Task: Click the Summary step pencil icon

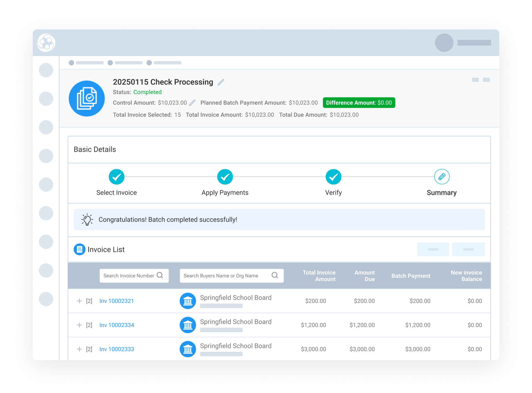Action: 442,177
